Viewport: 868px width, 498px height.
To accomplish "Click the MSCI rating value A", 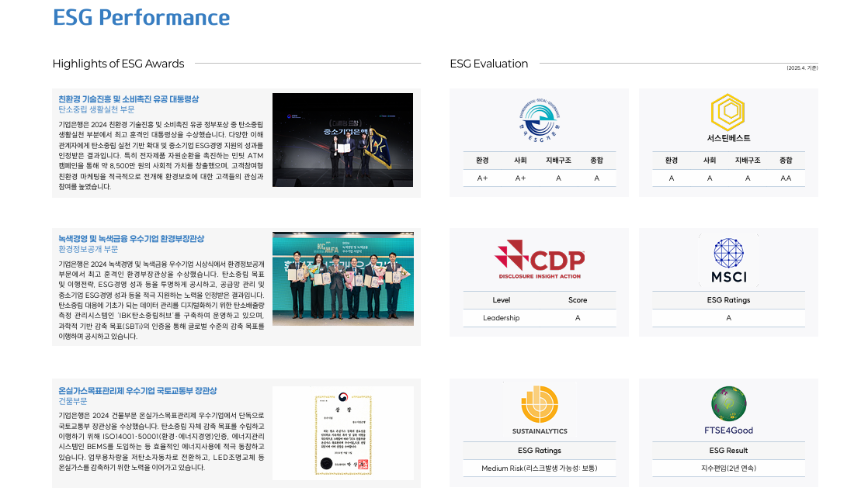I will [728, 317].
